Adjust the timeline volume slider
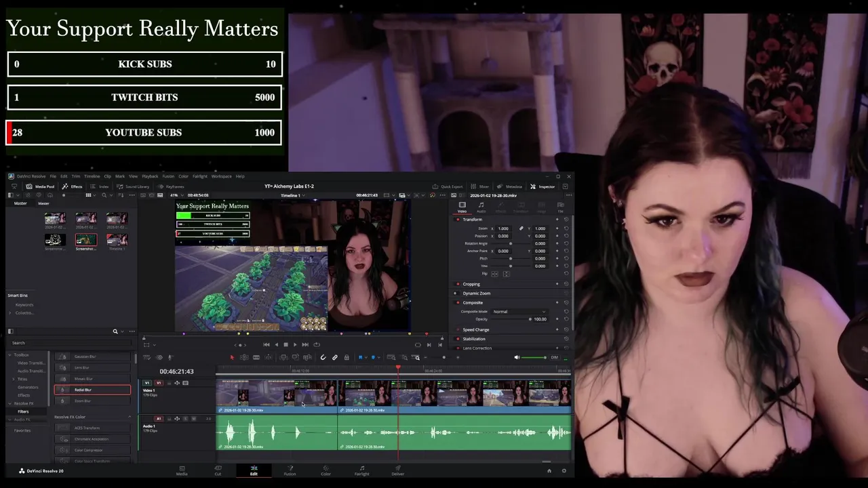 point(535,357)
